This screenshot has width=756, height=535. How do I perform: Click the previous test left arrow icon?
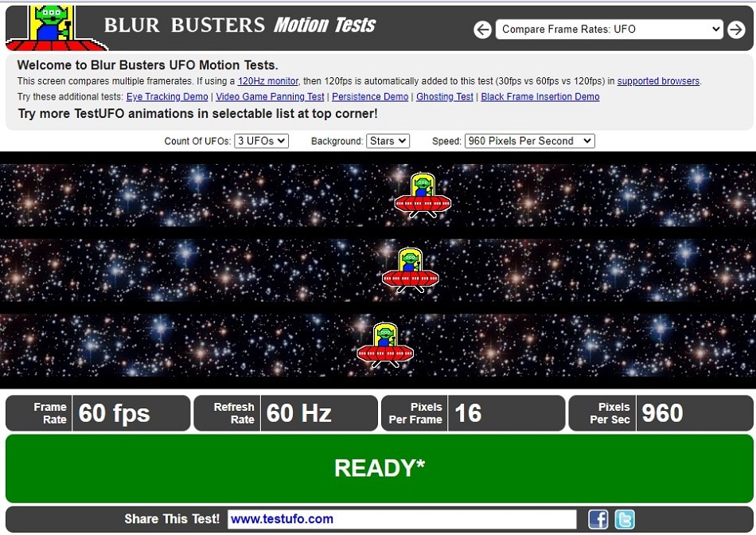pyautogui.click(x=482, y=30)
